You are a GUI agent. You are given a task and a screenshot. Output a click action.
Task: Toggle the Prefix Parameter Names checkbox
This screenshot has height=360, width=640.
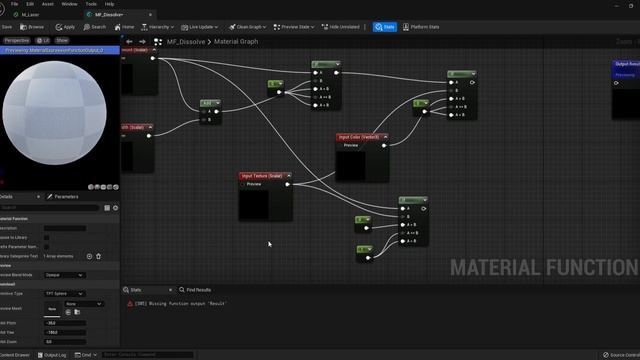point(47,247)
